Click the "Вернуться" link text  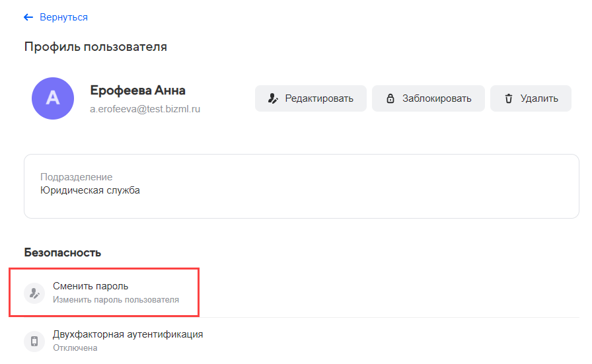63,17
